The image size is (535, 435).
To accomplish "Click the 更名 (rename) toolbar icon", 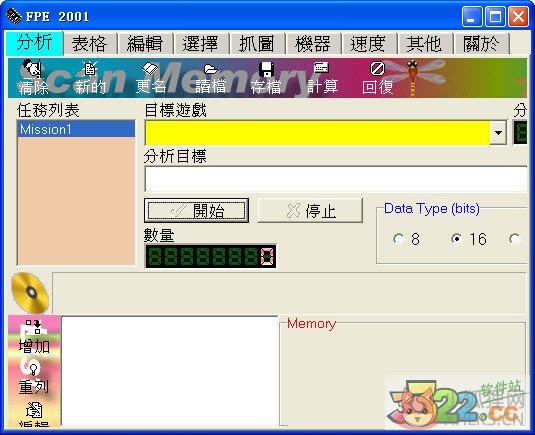I will point(150,78).
